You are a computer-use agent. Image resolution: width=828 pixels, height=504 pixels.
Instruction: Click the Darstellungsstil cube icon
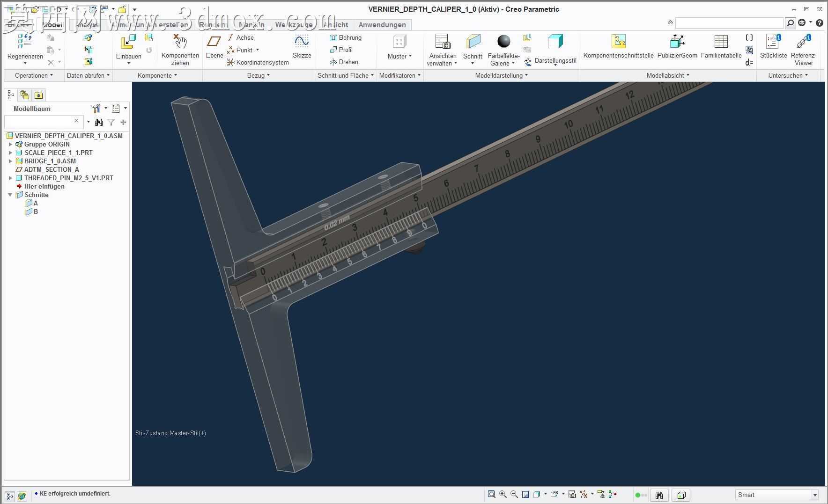click(555, 42)
